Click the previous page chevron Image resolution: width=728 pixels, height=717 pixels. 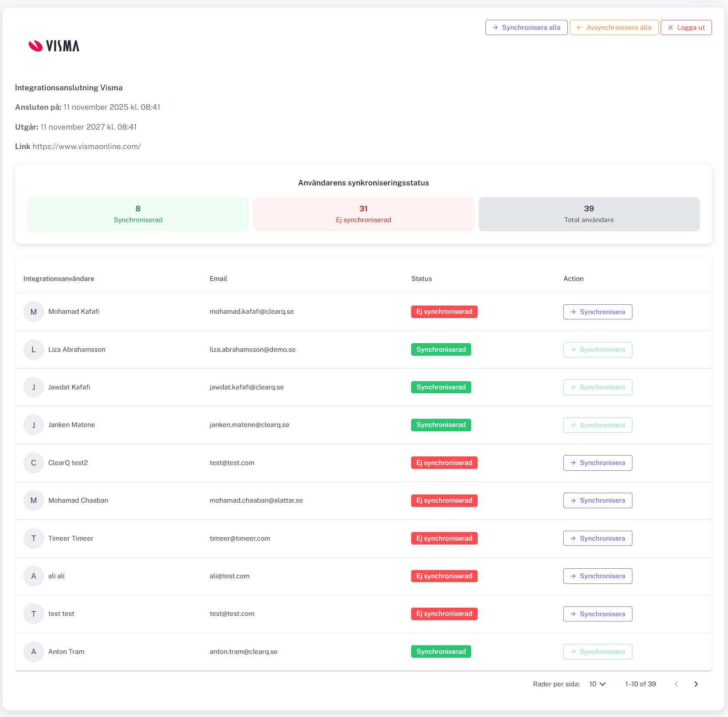click(x=676, y=684)
